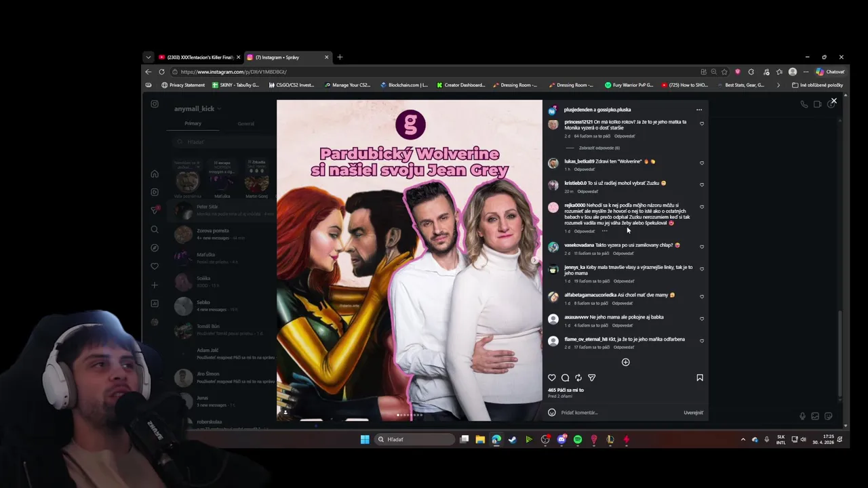The height and width of the screenshot is (488, 868).
Task: Expand princess12121's replies (Zobraziť odpovede)
Action: tap(599, 148)
